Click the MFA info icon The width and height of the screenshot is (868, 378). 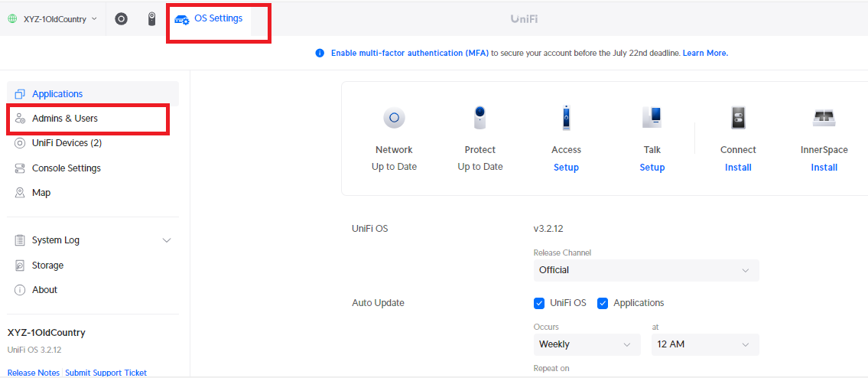click(320, 54)
